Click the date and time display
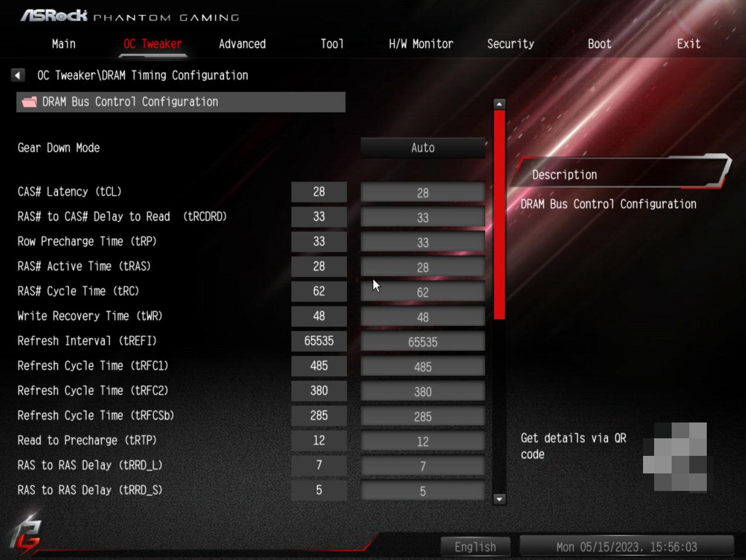Screen dimensions: 746x560 point(627,547)
